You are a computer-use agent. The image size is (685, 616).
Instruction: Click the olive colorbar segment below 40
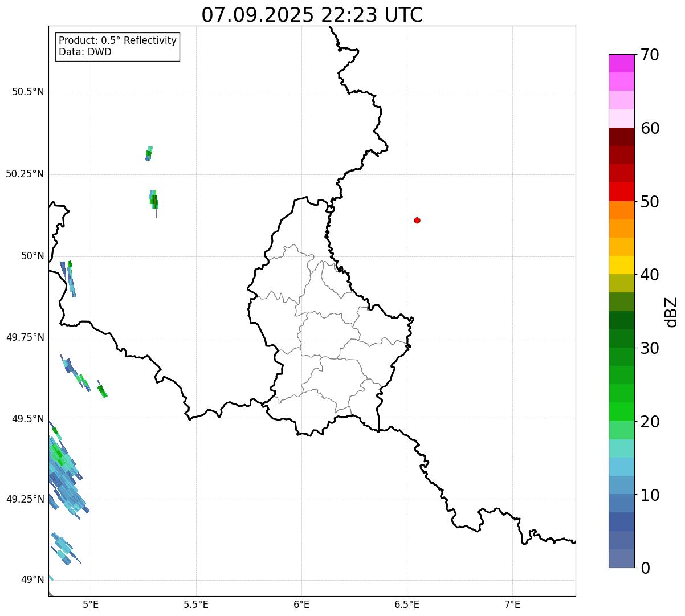tap(621, 283)
